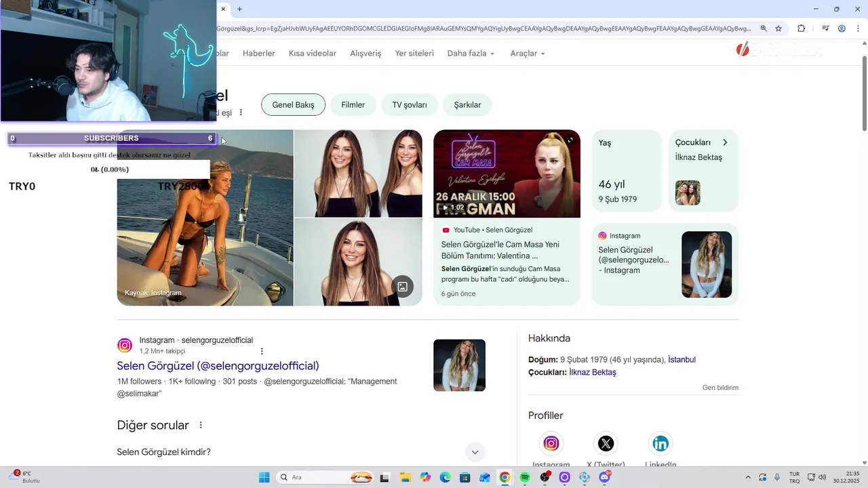Open Copilot from the taskbar
Screen dimensions: 868x488
(x=425, y=477)
